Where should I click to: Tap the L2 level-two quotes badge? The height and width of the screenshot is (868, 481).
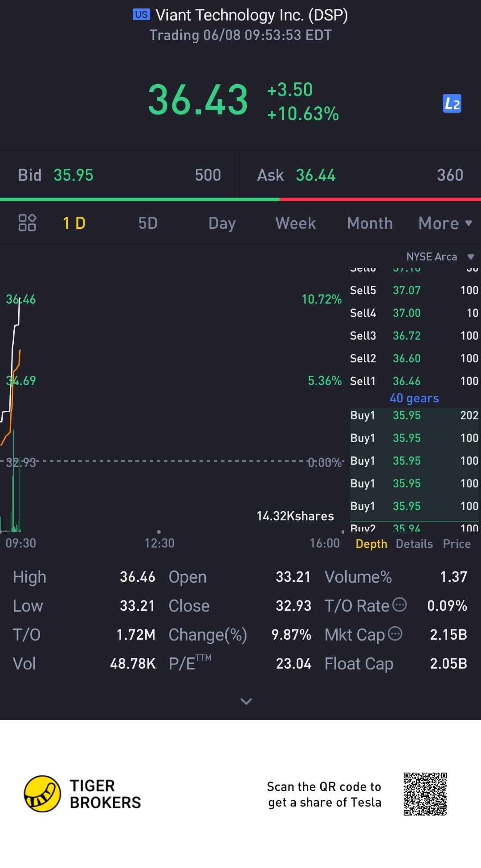(452, 104)
